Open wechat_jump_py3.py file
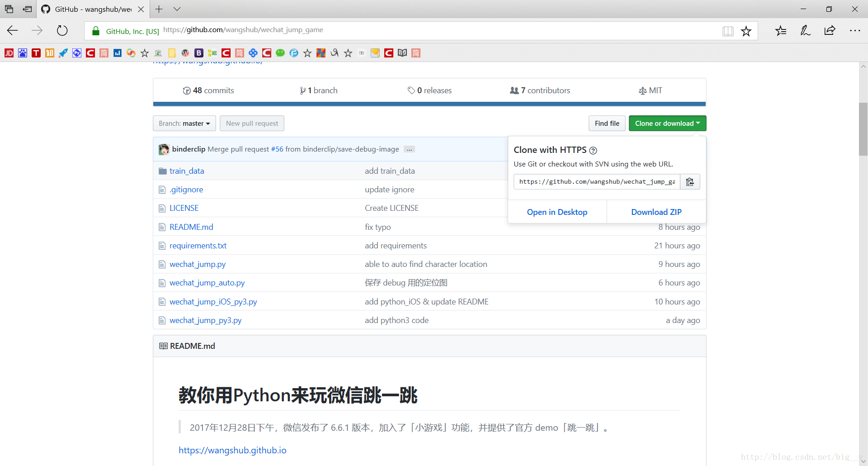The height and width of the screenshot is (466, 868). coord(206,320)
